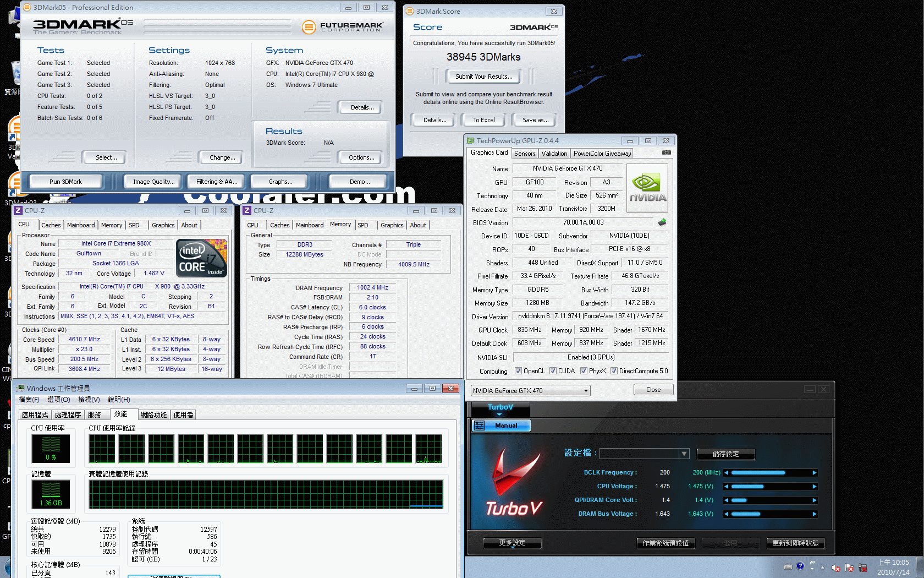Click Filtering & AA button
The image size is (924, 578).
[217, 182]
